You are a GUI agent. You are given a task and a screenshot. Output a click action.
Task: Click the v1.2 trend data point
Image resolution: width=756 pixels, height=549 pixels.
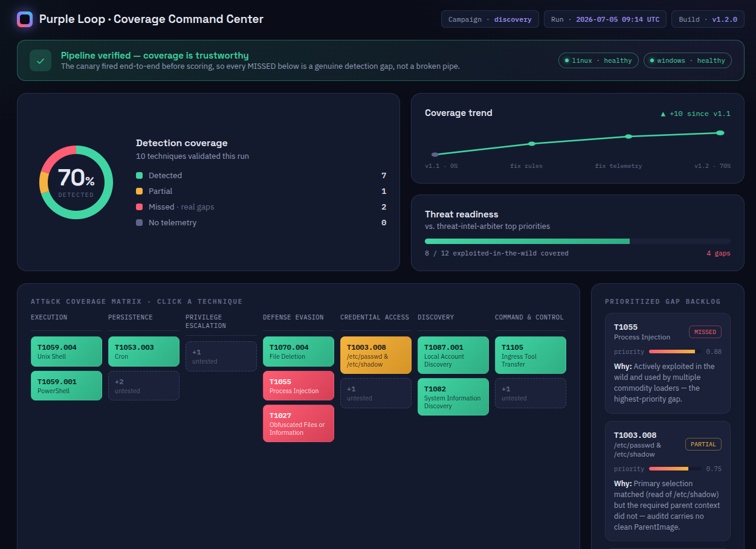coord(720,133)
